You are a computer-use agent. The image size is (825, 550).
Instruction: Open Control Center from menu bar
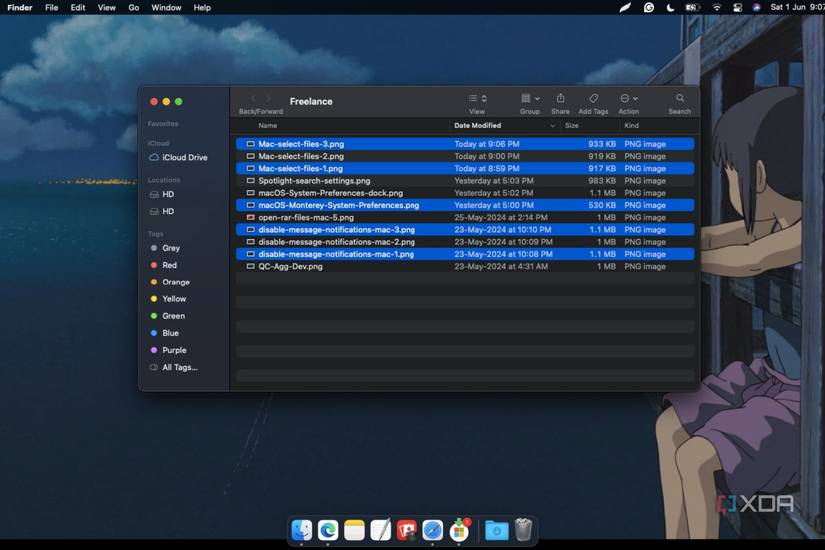pyautogui.click(x=737, y=7)
